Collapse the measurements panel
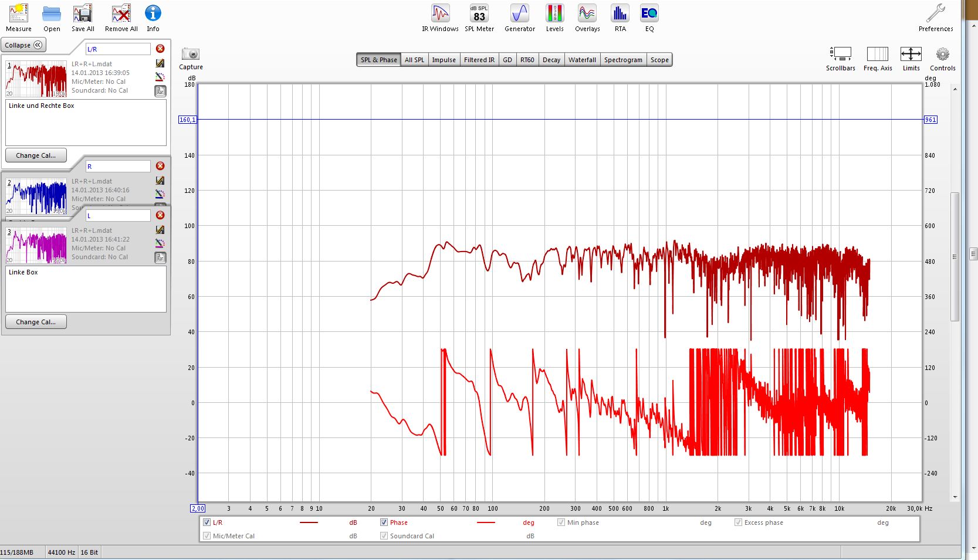Viewport: 978px width, 560px height. [x=23, y=45]
